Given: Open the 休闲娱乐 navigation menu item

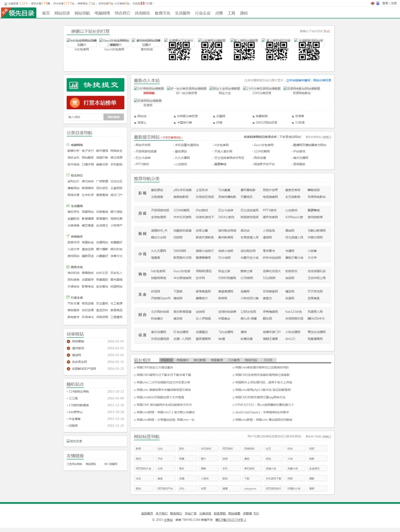Looking at the screenshot, I should tap(142, 13).
